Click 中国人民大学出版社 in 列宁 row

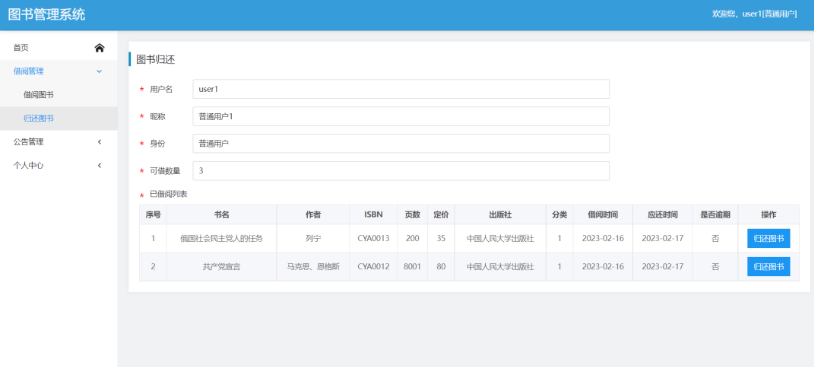500,239
